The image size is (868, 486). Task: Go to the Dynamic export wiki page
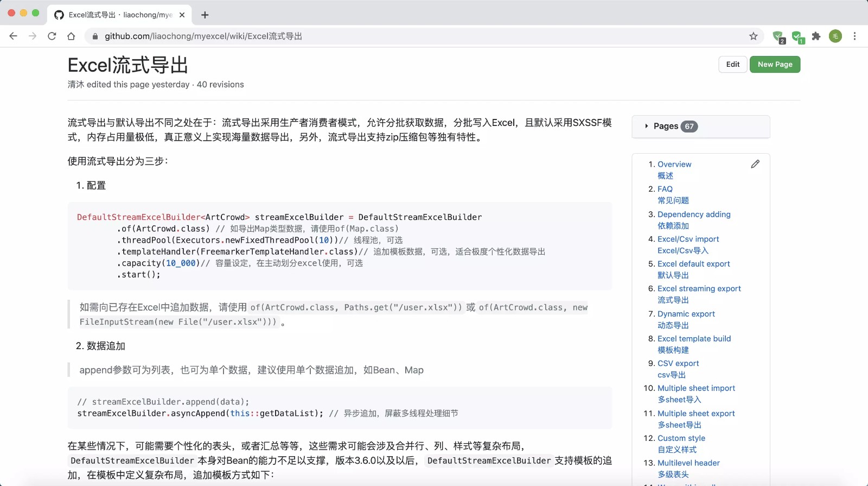686,314
